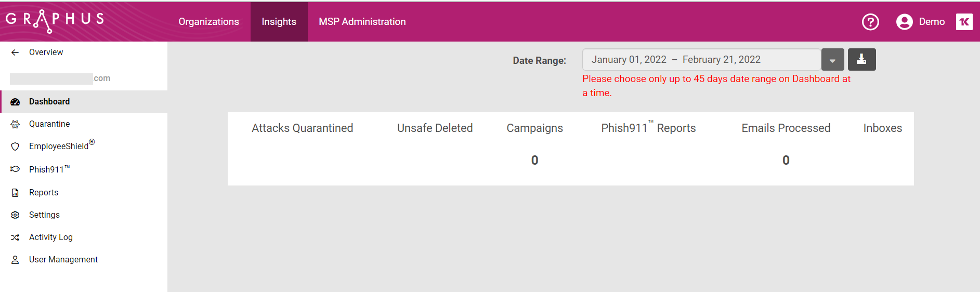980x292 pixels.
Task: Open the help question mark icon
Action: [870, 22]
